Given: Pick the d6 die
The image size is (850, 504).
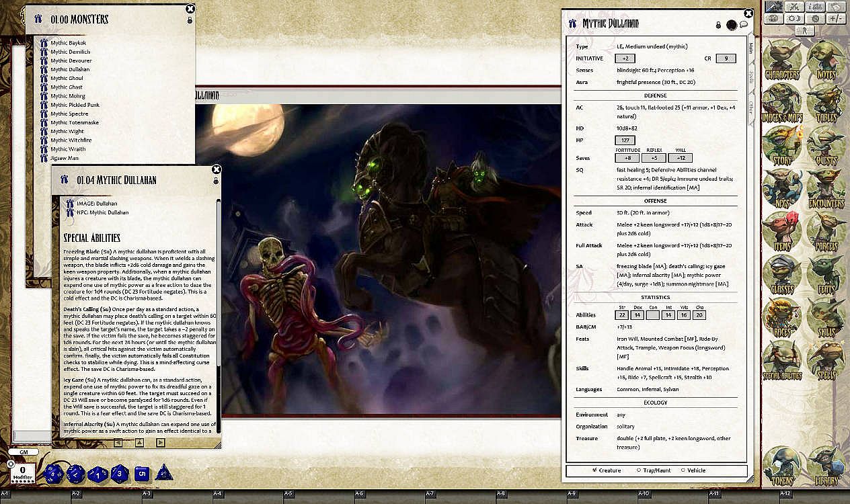Looking at the screenshot, I should pyautogui.click(x=142, y=474).
